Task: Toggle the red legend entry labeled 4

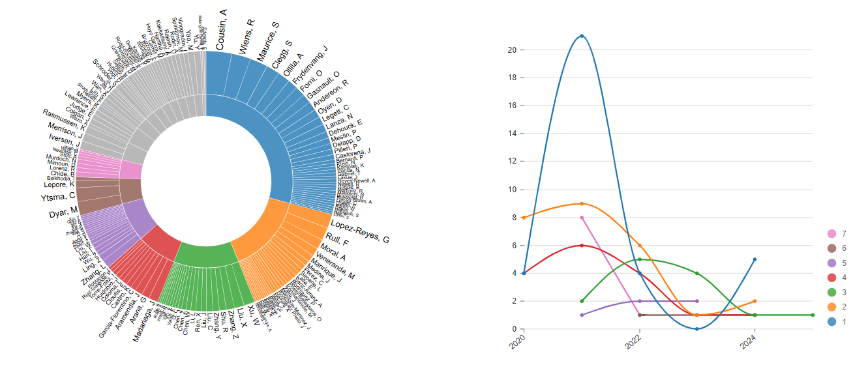Action: (831, 278)
